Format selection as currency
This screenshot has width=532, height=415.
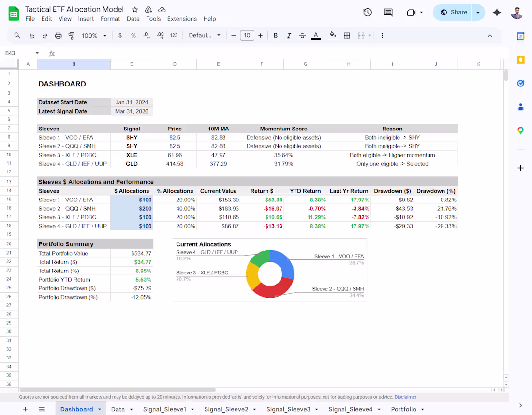pos(120,35)
